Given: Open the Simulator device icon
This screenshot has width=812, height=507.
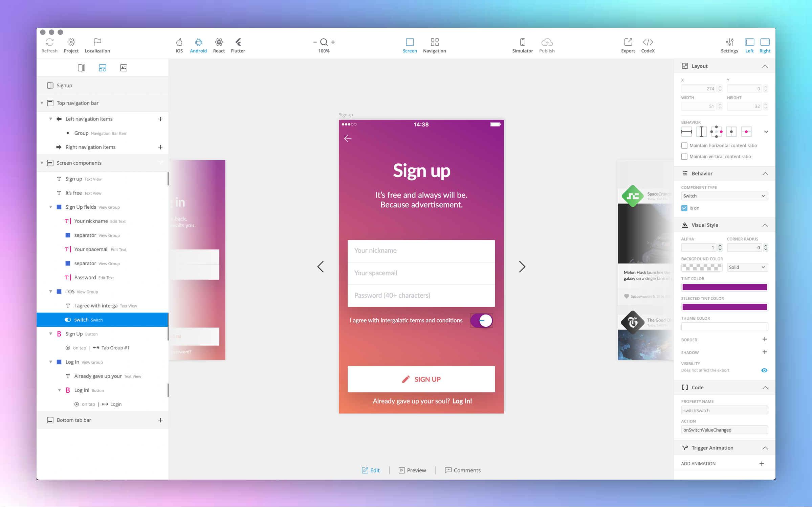Looking at the screenshot, I should [x=522, y=42].
